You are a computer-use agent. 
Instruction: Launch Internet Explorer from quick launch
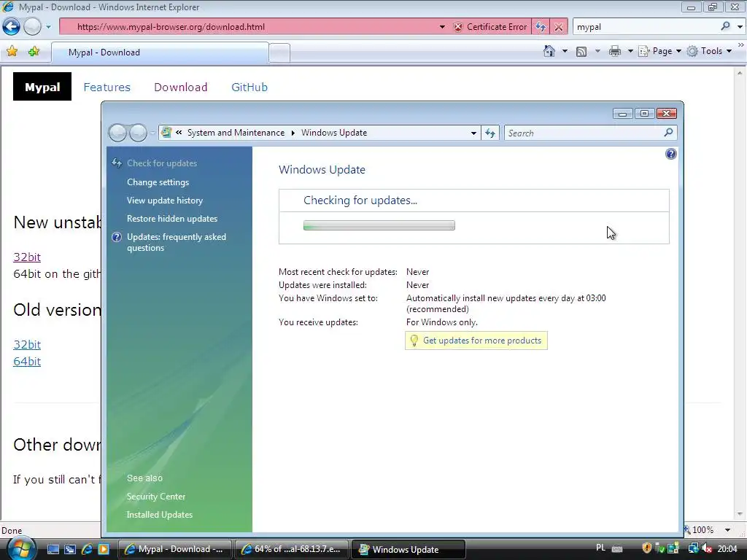(x=87, y=550)
